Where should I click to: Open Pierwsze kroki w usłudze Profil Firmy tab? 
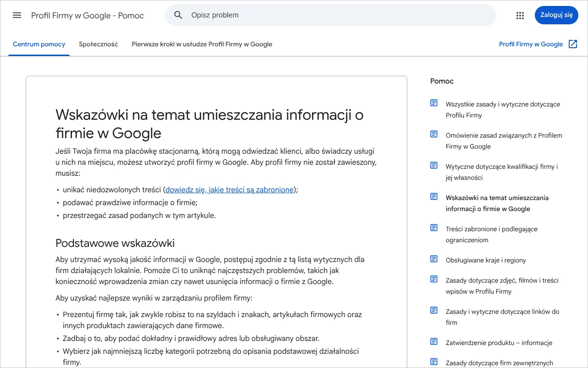202,45
